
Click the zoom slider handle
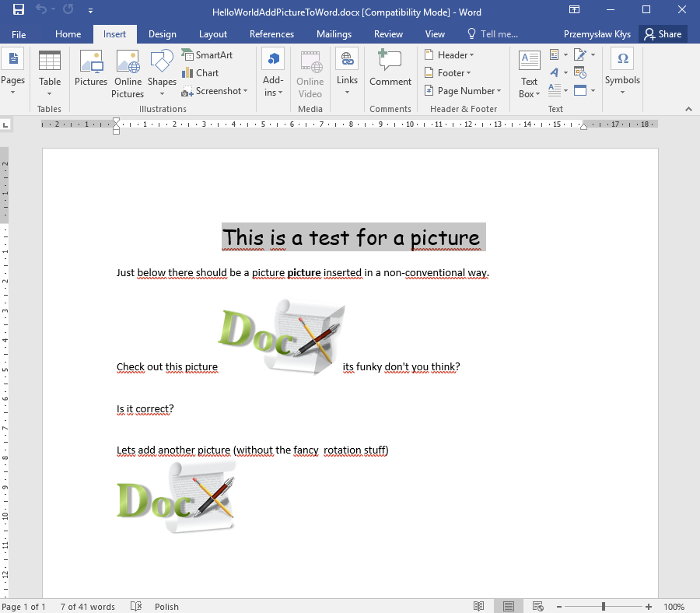[604, 607]
